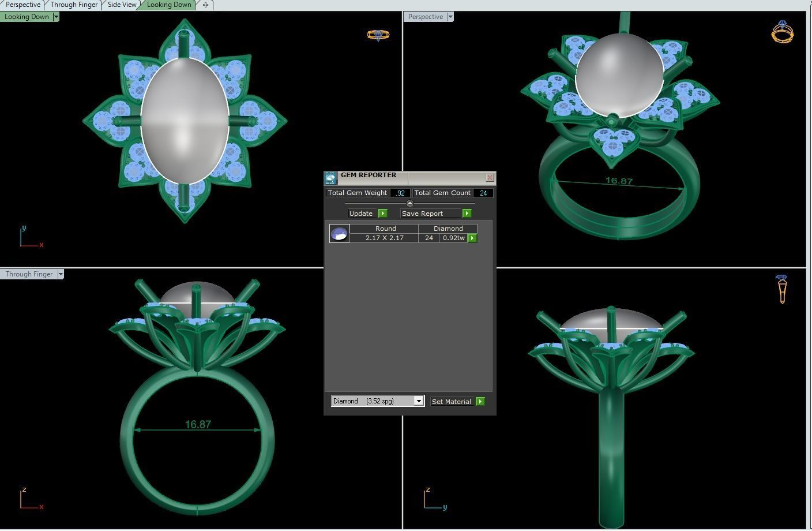Click the 'Total Gem Weight' label
This screenshot has height=531, width=812.
358,193
